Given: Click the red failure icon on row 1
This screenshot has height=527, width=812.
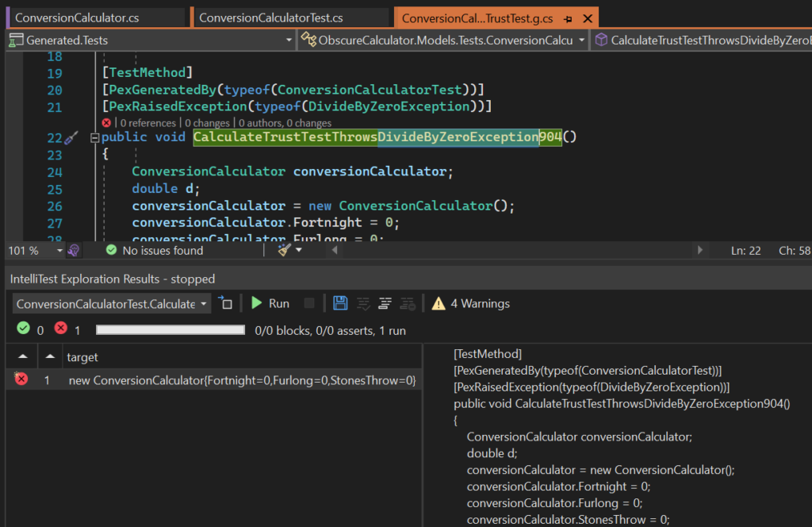Looking at the screenshot, I should 21,380.
